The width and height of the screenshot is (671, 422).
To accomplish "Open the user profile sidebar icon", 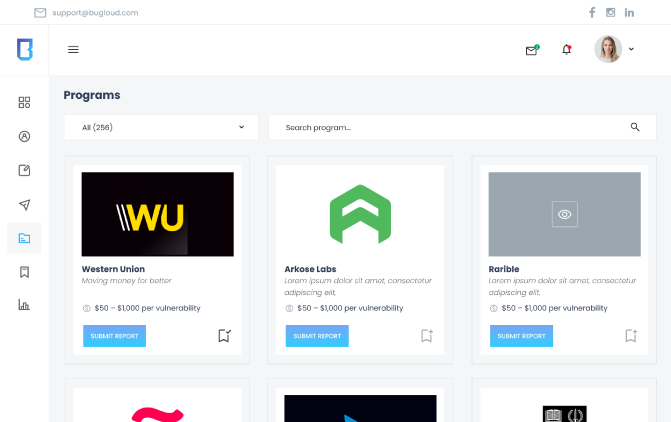I will 24,136.
